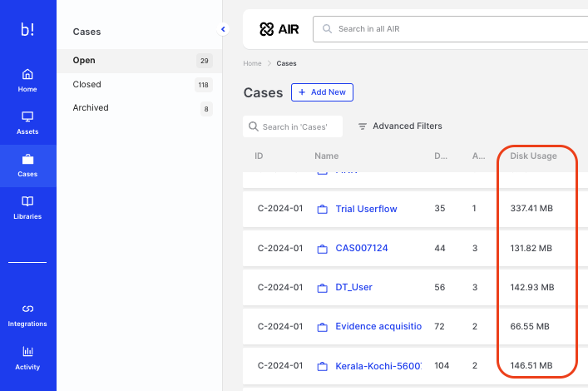Click the Home breadcrumb link
The width and height of the screenshot is (588, 391).
click(x=252, y=63)
